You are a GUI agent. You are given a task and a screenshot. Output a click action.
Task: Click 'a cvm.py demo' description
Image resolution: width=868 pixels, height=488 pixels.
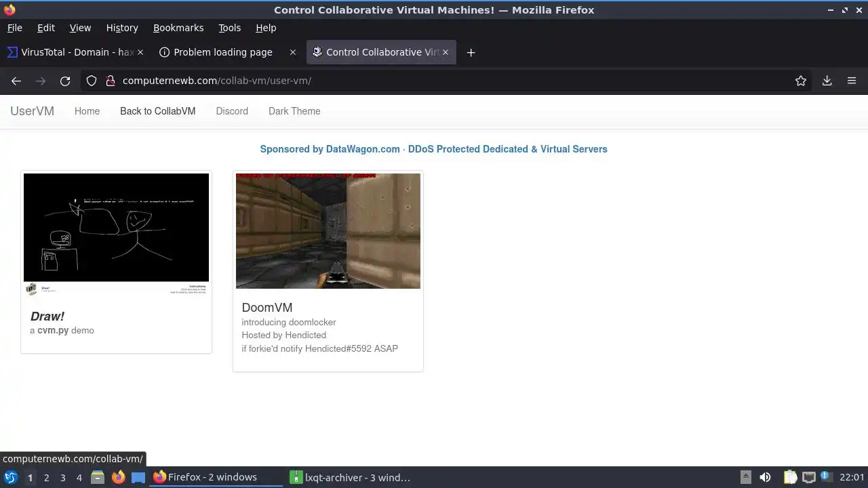tap(62, 331)
